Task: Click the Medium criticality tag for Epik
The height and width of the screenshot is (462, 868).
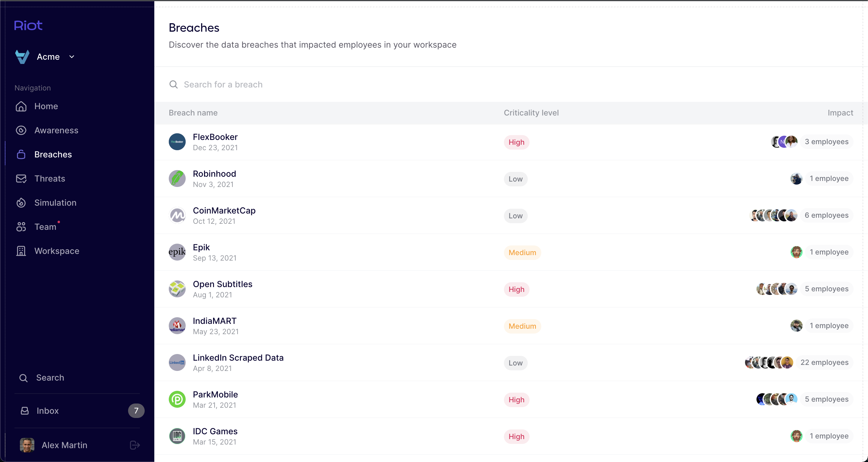Action: [522, 253]
